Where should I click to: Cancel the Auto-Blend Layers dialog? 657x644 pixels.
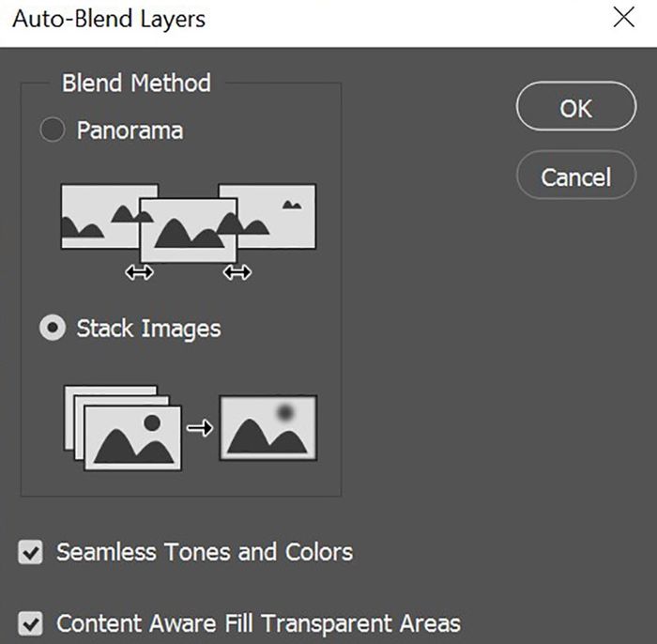coord(576,176)
